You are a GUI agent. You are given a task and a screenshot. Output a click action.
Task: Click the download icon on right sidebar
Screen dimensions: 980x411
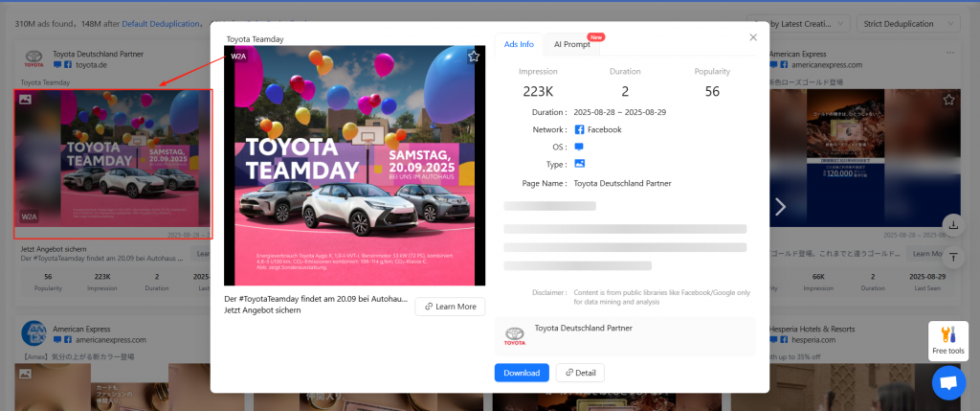[x=954, y=225]
